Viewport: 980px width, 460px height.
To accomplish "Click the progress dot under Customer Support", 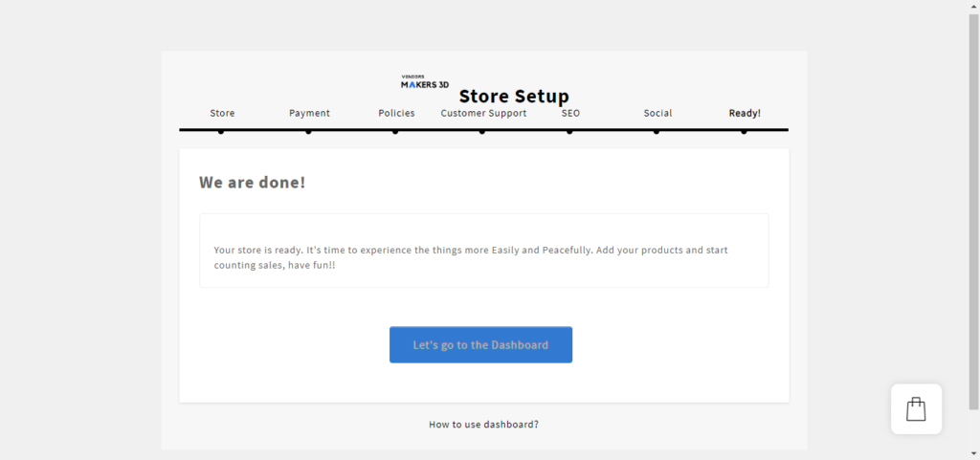I will click(x=482, y=132).
